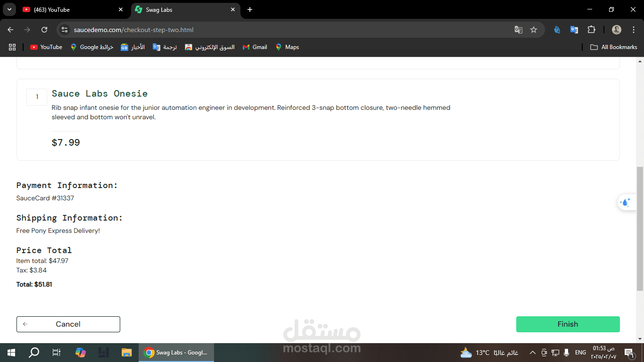Viewport: 644px width, 362px height.
Task: Open the Windows Start menu
Action: [11, 353]
